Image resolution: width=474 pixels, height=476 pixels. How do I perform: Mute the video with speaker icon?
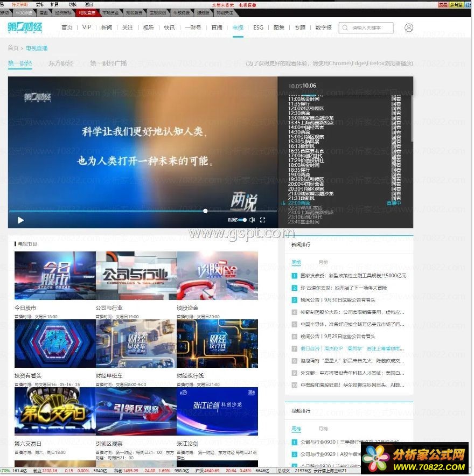pos(252,220)
